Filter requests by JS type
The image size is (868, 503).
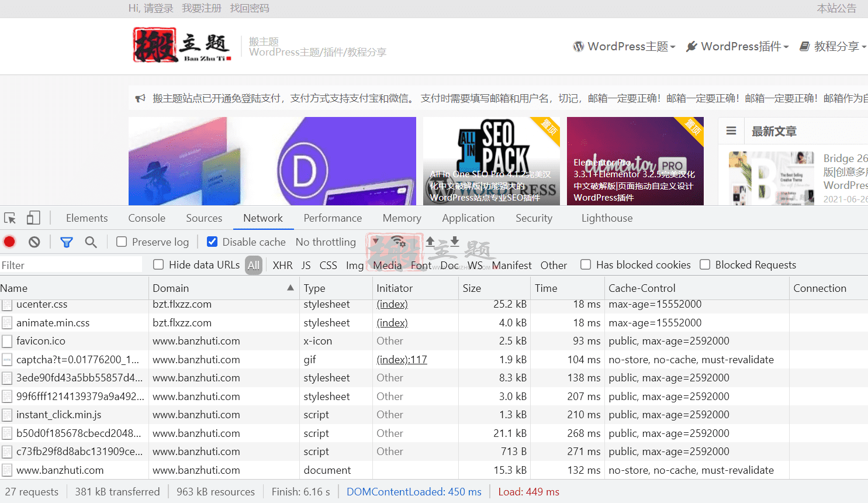click(x=306, y=265)
